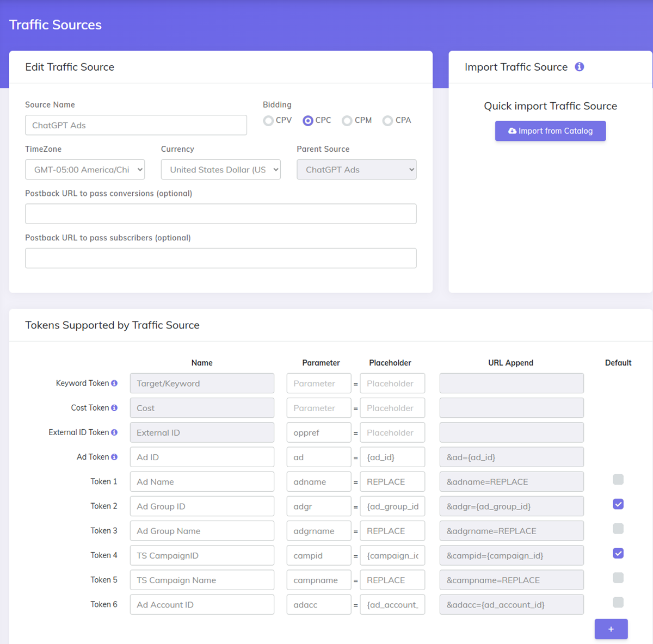Image resolution: width=653 pixels, height=644 pixels.
Task: Choose CPM as bidding type
Action: coord(347,121)
